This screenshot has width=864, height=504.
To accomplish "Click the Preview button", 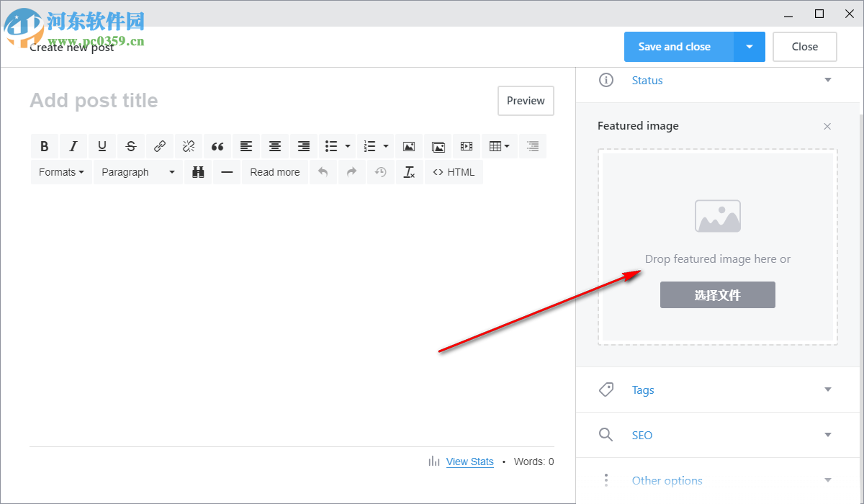I will [x=526, y=101].
